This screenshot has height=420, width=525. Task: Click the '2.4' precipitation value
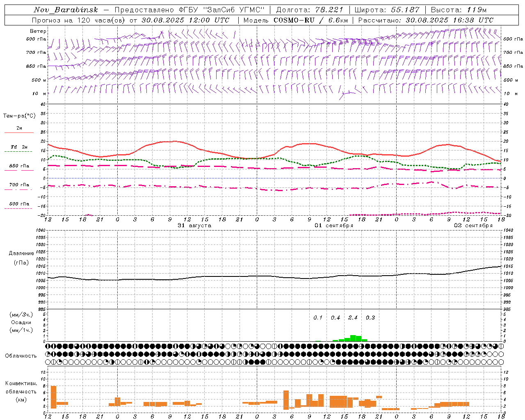coord(353,317)
